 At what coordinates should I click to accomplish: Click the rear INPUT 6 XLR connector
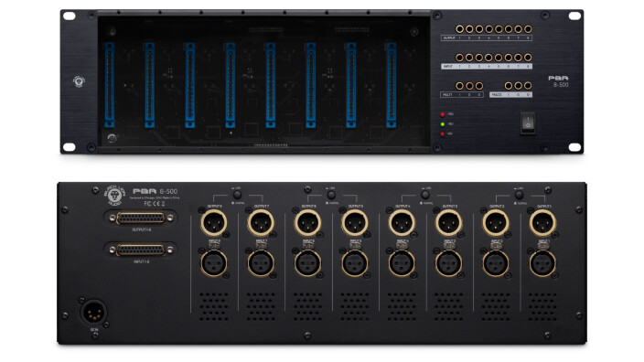pyautogui.click(x=308, y=263)
